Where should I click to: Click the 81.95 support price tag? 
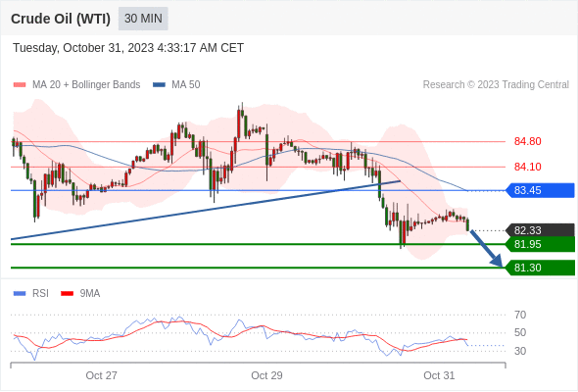[541, 244]
